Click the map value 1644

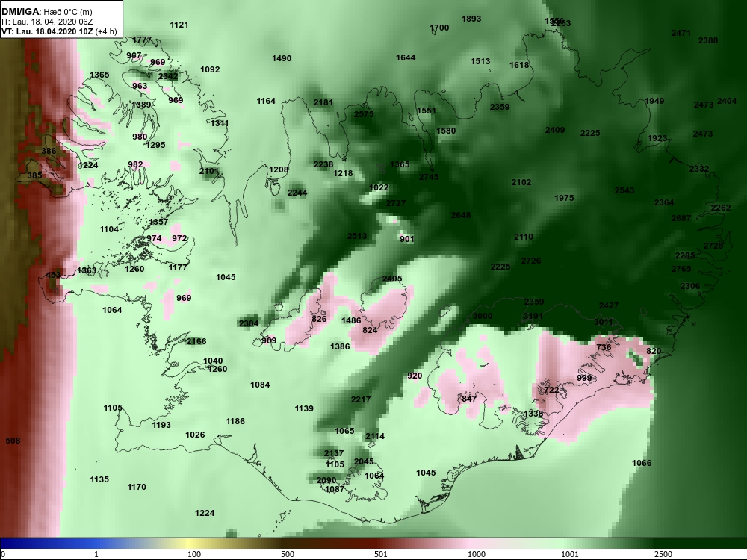click(x=406, y=57)
